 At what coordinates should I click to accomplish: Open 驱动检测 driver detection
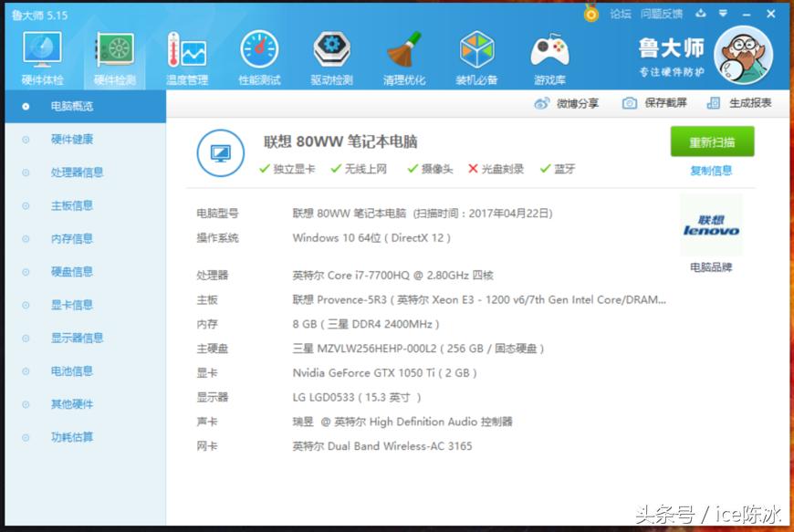(x=330, y=55)
